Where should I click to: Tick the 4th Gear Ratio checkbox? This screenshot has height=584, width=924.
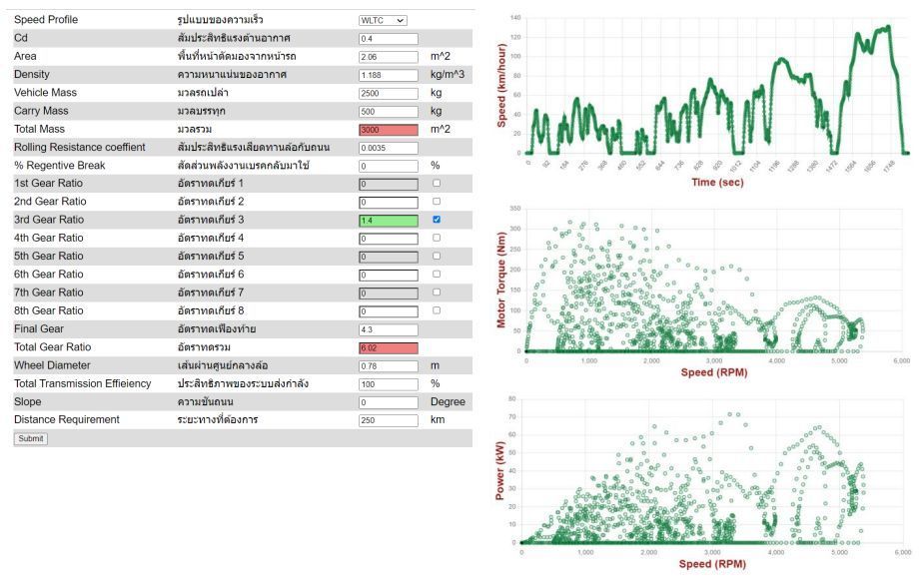[x=436, y=239]
